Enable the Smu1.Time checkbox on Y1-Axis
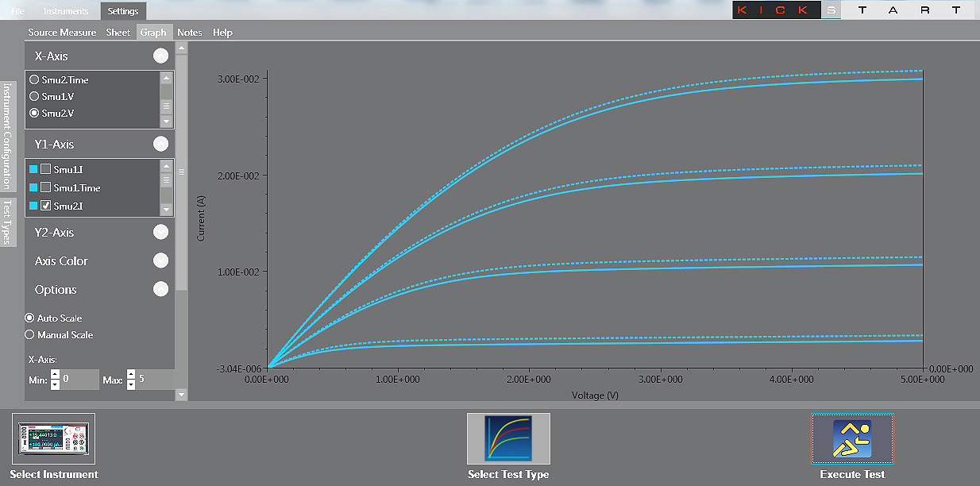This screenshot has width=980, height=486. click(46, 187)
